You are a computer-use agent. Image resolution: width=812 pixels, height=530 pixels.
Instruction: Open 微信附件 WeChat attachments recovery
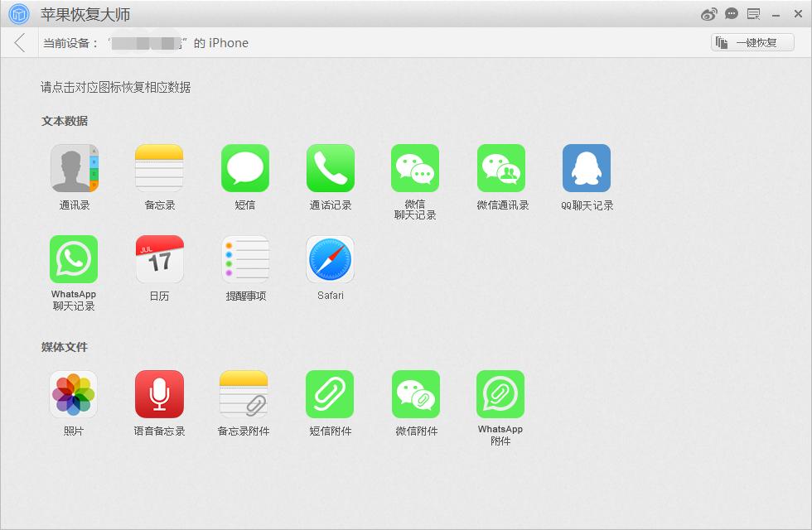click(415, 394)
